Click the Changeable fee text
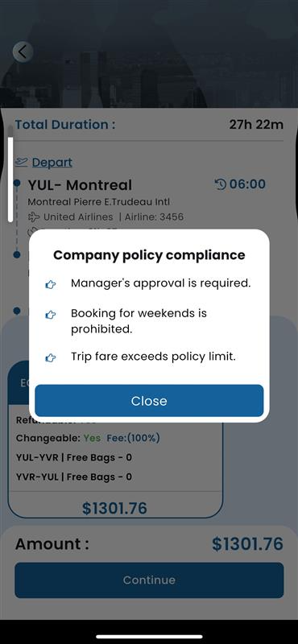This screenshot has width=298, height=644. 133,438
